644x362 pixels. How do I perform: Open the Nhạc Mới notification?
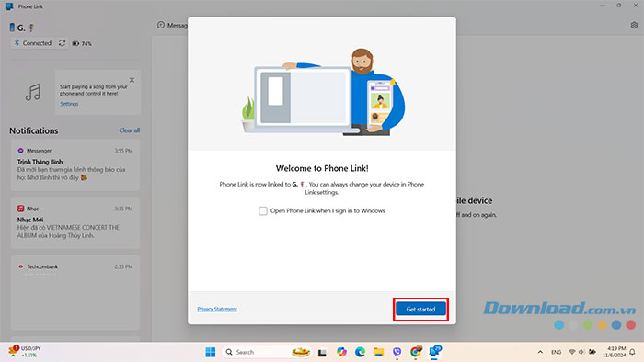tap(75, 222)
